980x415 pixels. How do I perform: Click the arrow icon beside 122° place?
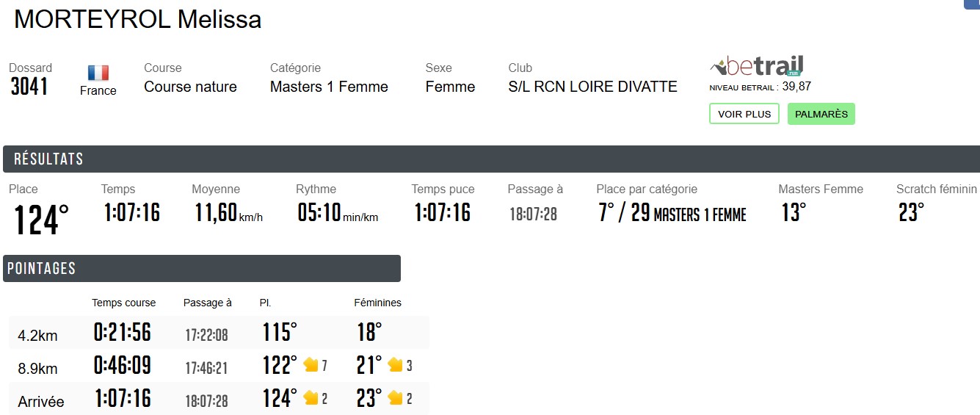coord(311,365)
